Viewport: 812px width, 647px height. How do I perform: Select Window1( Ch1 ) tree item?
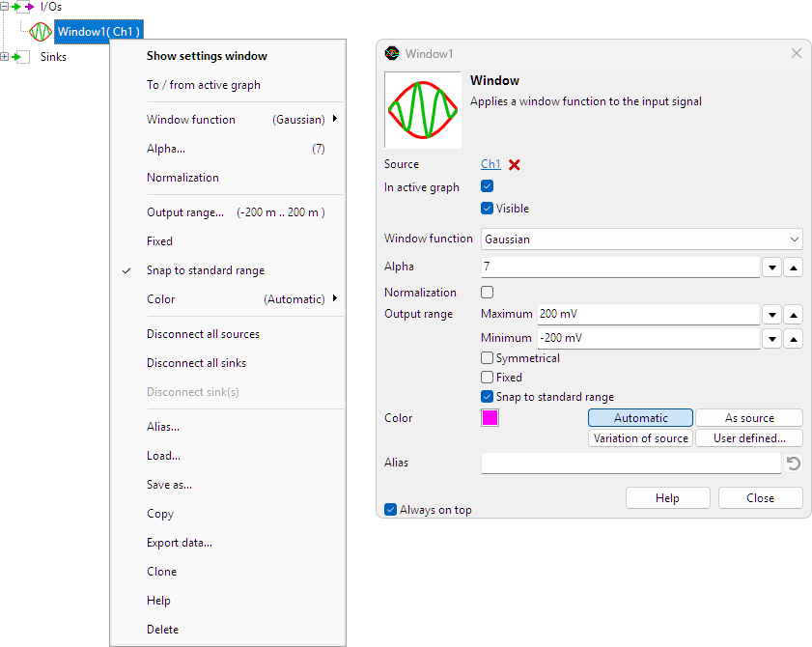[x=98, y=32]
